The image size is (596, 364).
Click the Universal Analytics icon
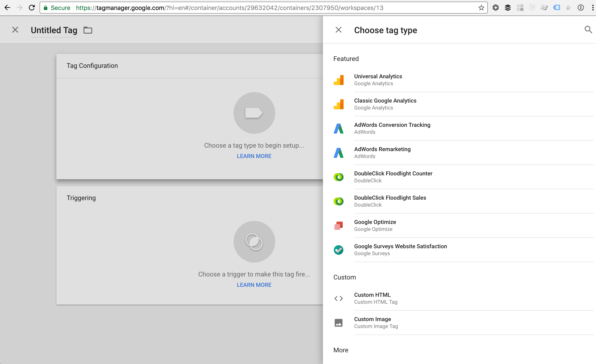point(338,80)
